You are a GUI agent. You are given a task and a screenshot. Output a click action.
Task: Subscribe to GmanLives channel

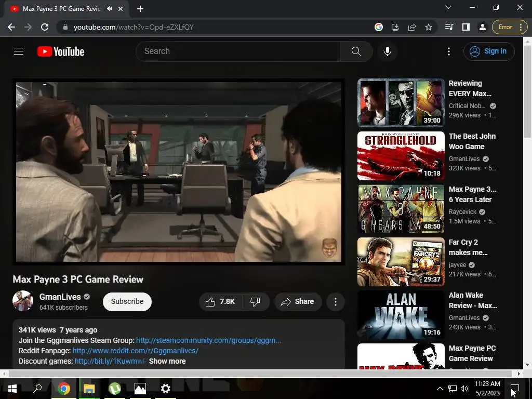click(127, 302)
